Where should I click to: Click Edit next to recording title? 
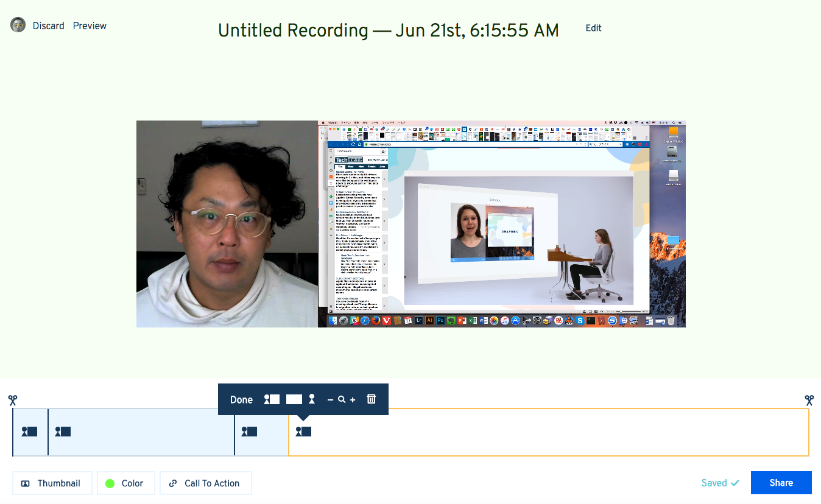pyautogui.click(x=593, y=28)
